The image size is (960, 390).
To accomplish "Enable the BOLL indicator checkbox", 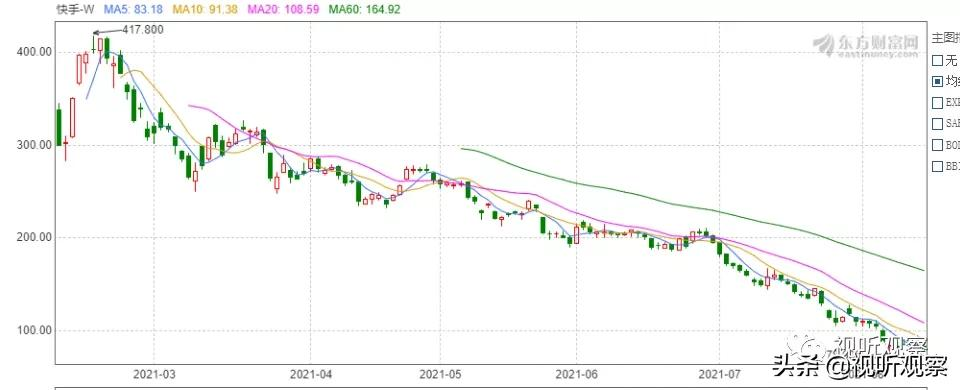I will [937, 145].
